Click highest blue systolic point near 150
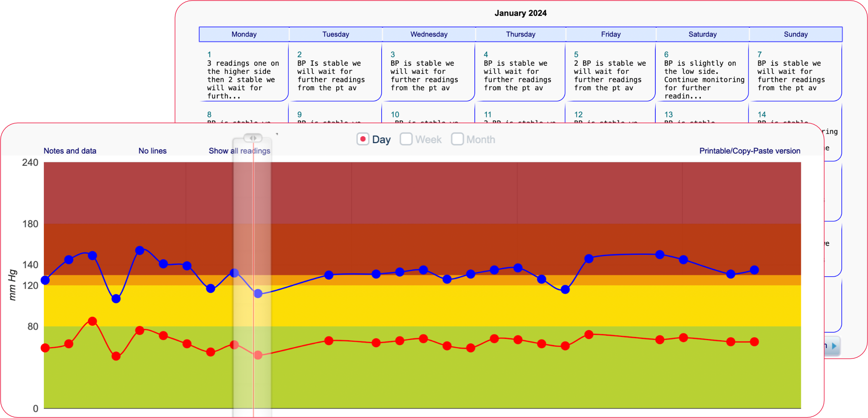 coord(140,250)
